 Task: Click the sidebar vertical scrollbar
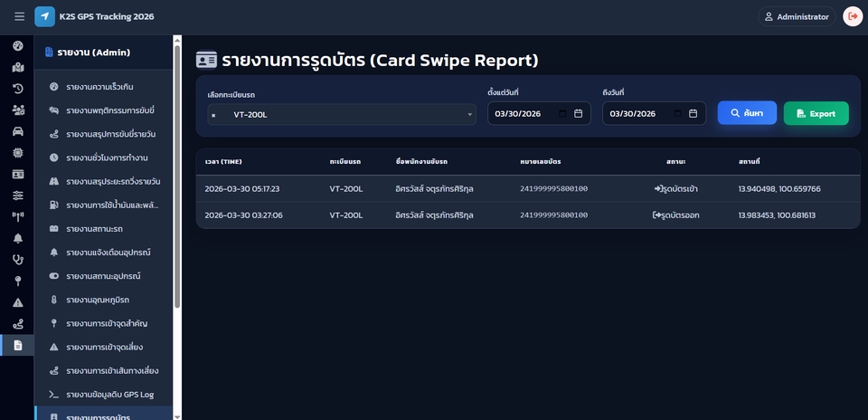coord(177,181)
